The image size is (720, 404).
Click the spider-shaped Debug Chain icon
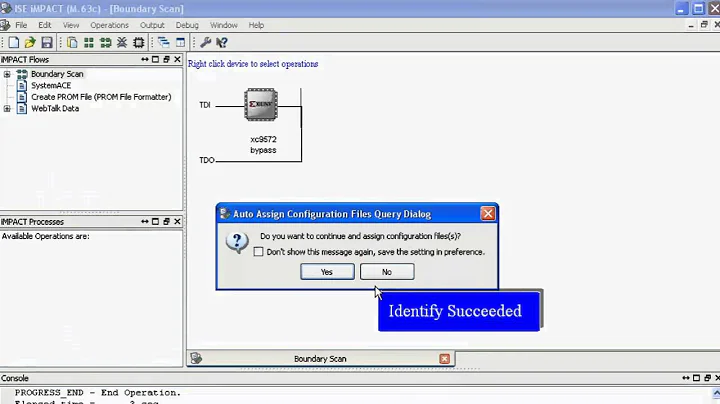tap(122, 43)
